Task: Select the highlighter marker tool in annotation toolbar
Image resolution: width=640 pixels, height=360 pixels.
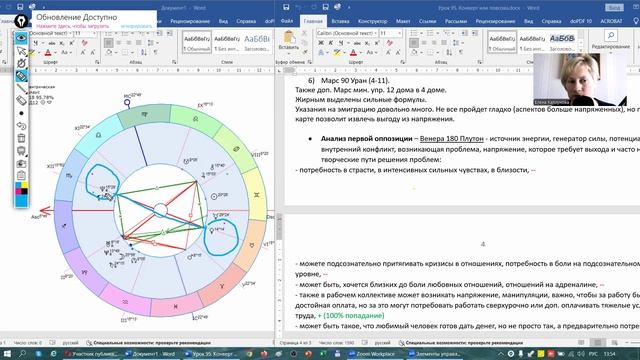Action: tap(21, 76)
